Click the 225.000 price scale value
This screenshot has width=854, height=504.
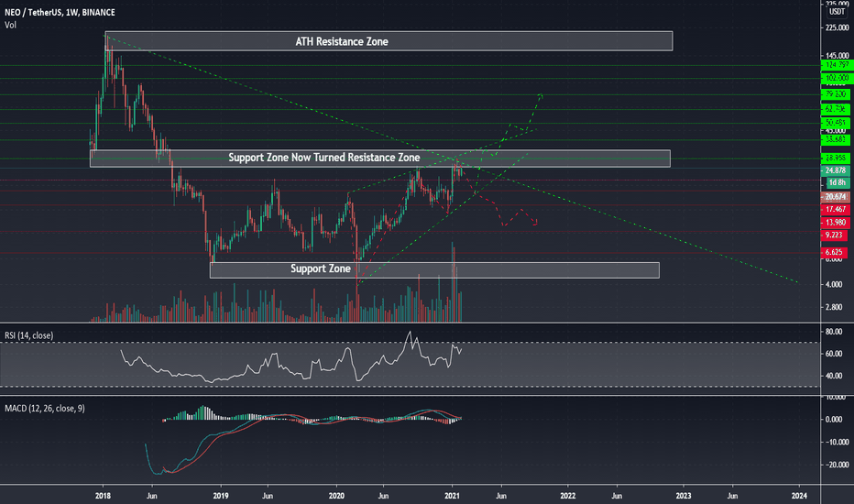click(x=838, y=27)
